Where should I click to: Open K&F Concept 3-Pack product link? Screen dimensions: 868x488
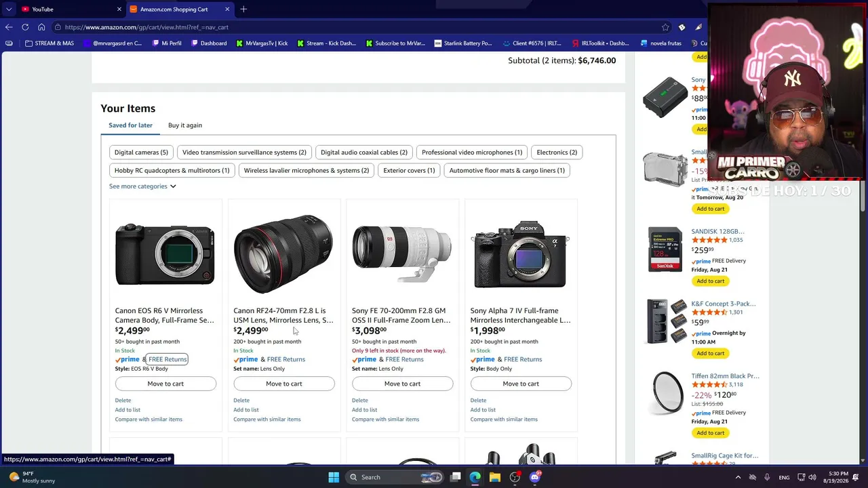(x=724, y=304)
